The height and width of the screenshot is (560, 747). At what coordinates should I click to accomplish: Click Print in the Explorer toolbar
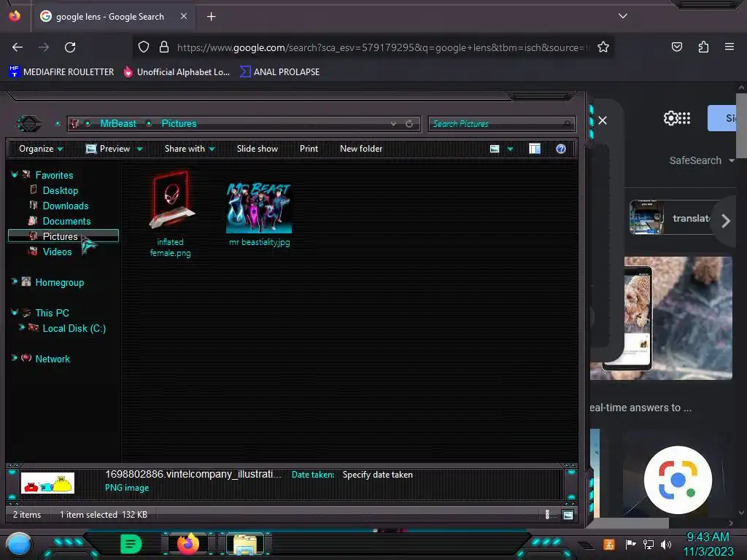(x=309, y=149)
